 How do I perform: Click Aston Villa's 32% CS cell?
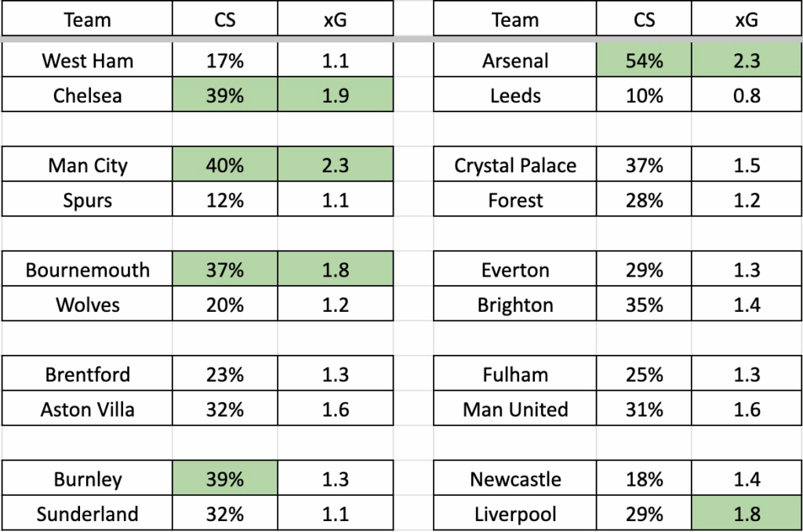(x=225, y=408)
